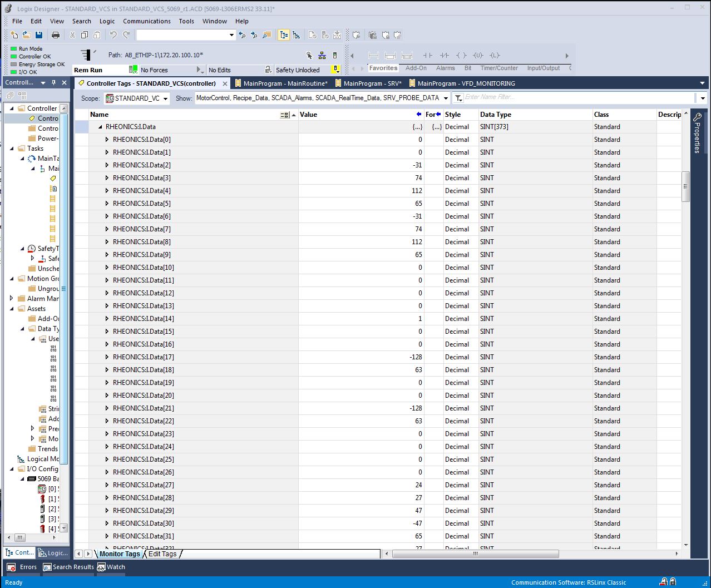Viewport: 711px width, 588px height.
Task: Switch to the Edit Tags view
Action: pos(162,554)
